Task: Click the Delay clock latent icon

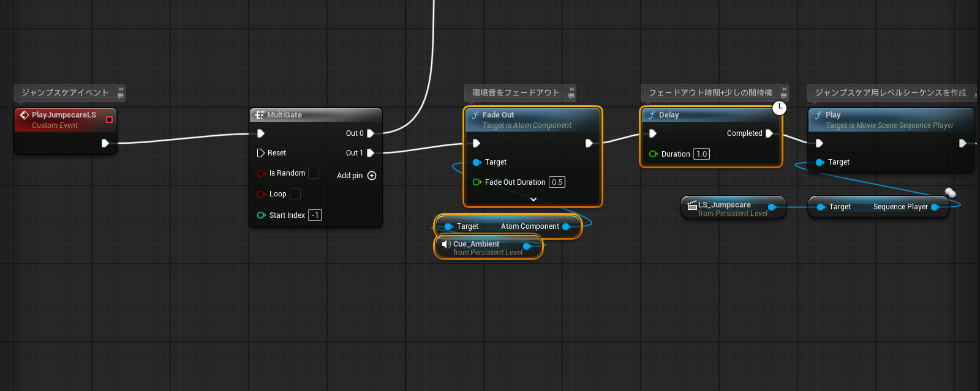Action: [779, 108]
